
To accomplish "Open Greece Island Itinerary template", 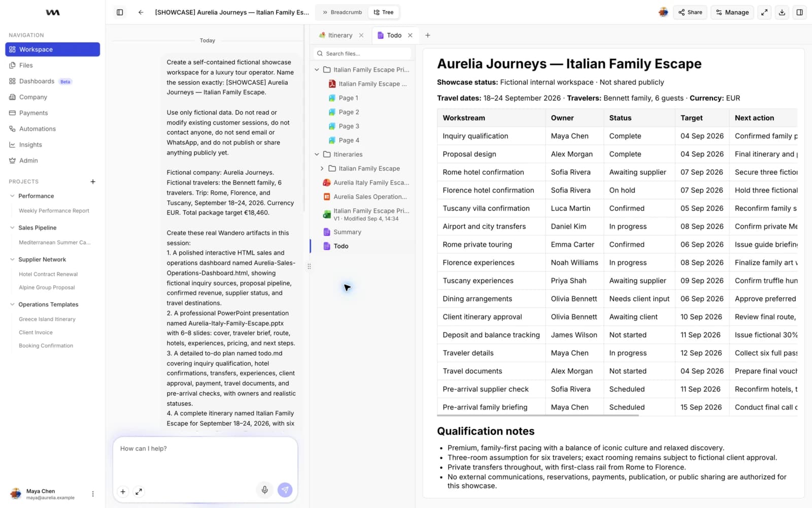I will tap(47, 320).
